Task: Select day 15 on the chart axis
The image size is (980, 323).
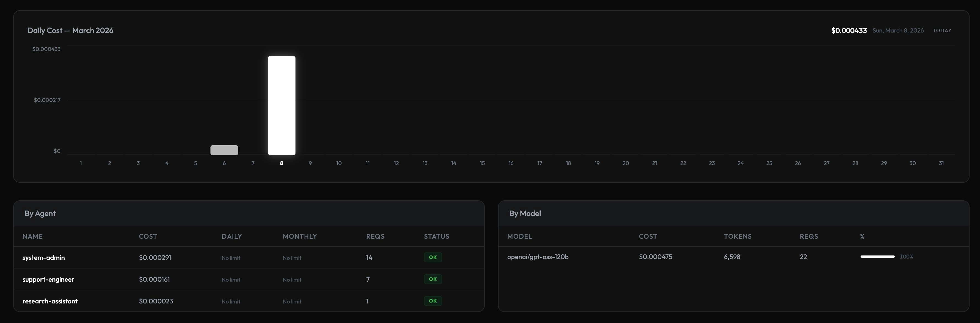Action: pyautogui.click(x=482, y=163)
